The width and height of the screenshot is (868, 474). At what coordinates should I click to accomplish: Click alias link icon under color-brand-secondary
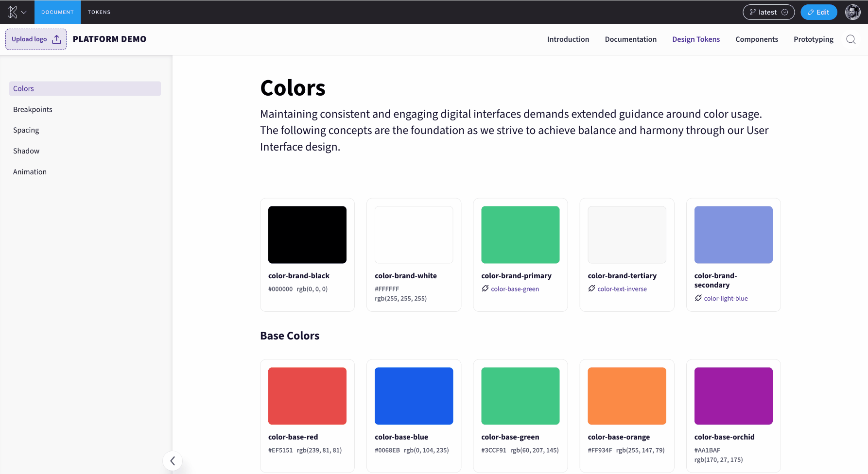(x=698, y=298)
